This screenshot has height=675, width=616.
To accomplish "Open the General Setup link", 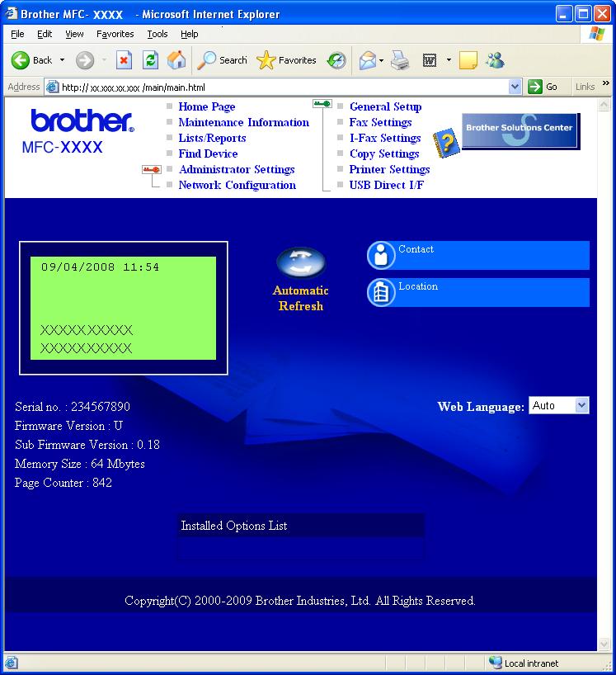I will [385, 106].
